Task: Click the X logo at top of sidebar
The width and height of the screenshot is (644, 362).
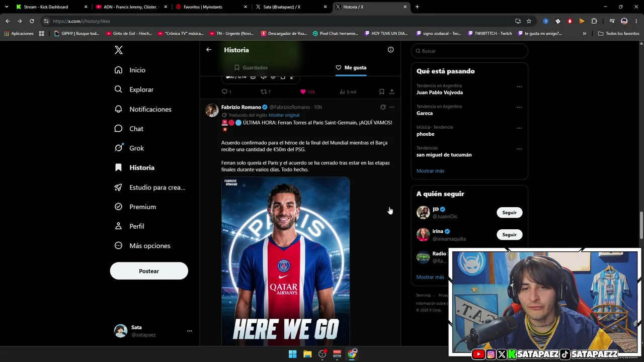Action: tap(119, 50)
